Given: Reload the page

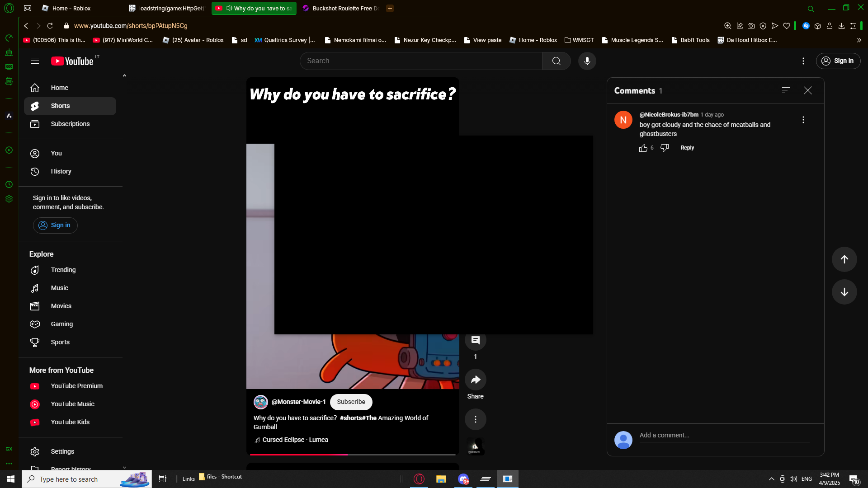Looking at the screenshot, I should (x=50, y=26).
